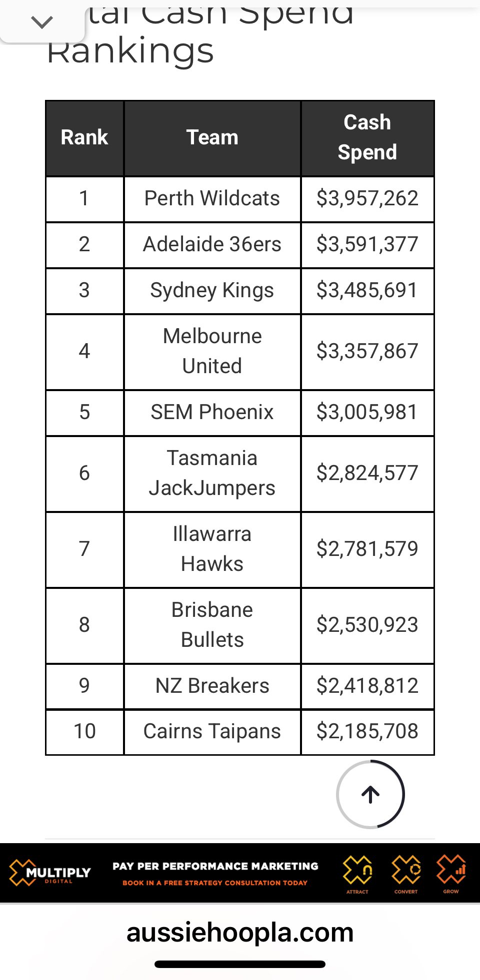Tap the Pay Per Performance Marketing banner text

pyautogui.click(x=215, y=866)
